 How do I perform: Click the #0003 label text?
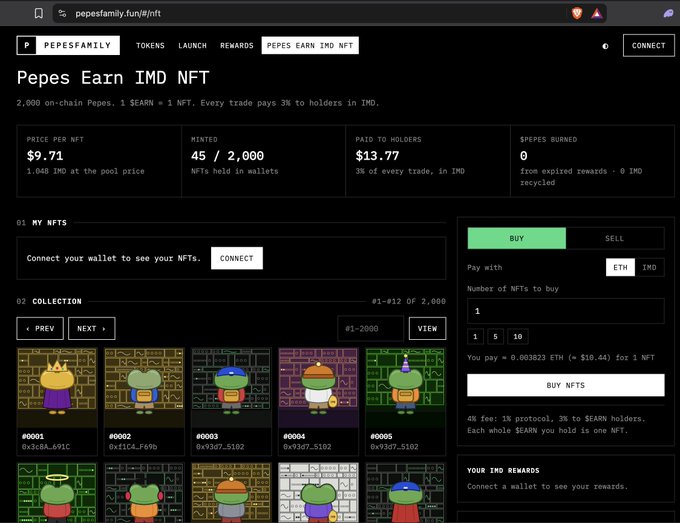pos(207,436)
